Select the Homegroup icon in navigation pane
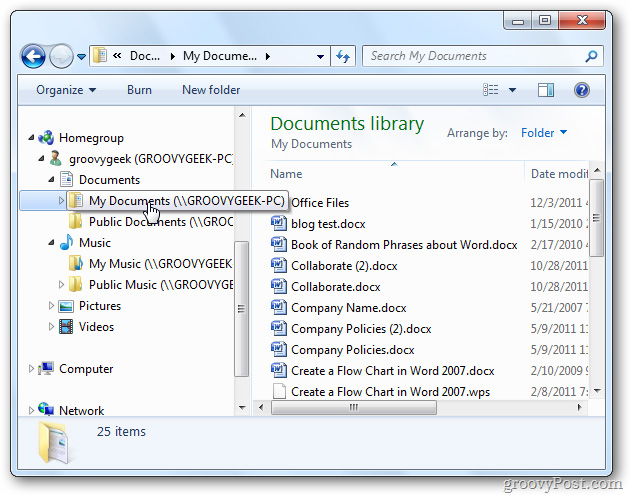The width and height of the screenshot is (631, 495). [46, 138]
